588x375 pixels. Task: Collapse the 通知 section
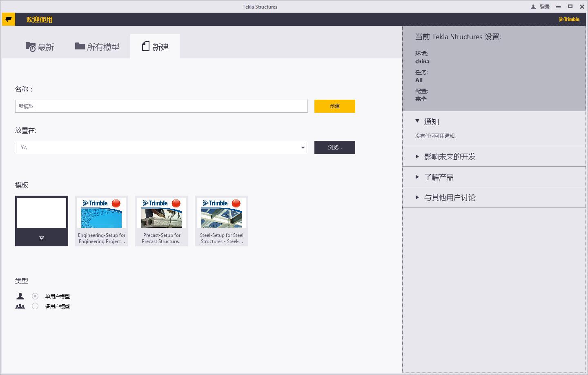coord(417,121)
